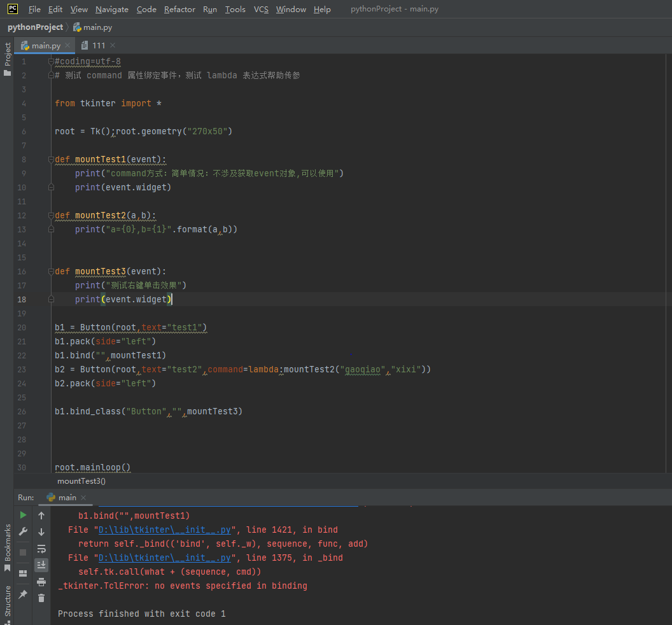Collapse the comment block at line 1
672x625 pixels.
click(x=51, y=61)
